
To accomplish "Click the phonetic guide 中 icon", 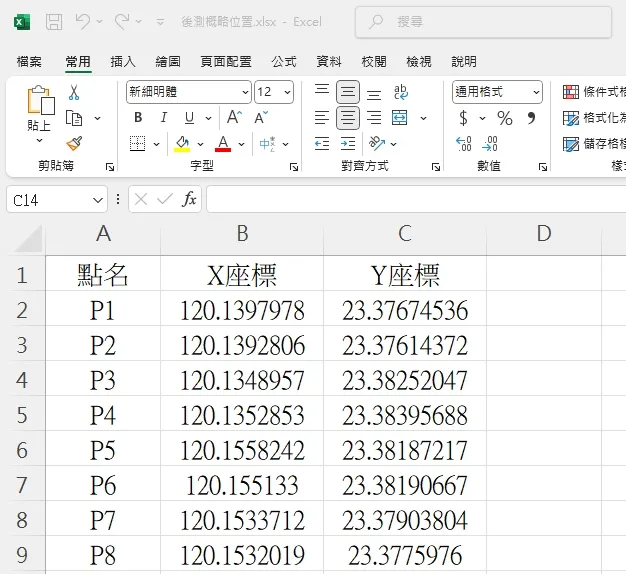I will click(267, 144).
